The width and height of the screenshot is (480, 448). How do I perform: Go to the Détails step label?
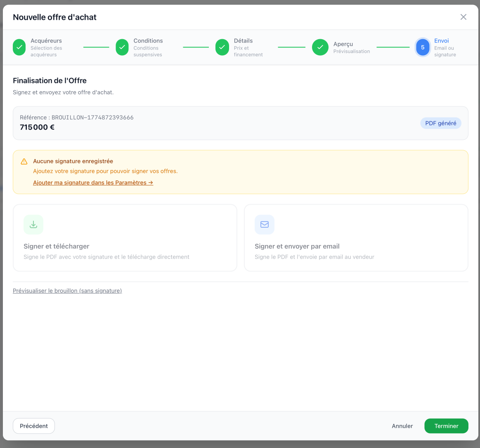coord(243,41)
